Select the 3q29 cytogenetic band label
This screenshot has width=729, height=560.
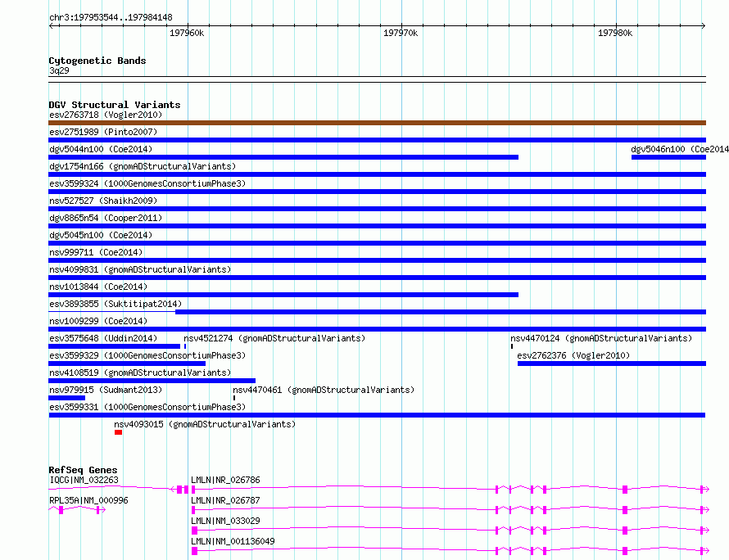pos(59,70)
